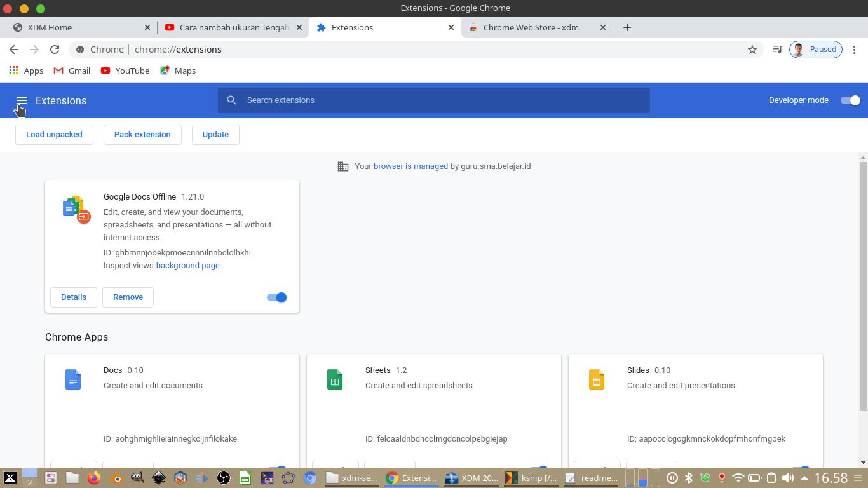Click the Sheets app ID text
Screen dimensions: 868x488
click(x=436, y=439)
